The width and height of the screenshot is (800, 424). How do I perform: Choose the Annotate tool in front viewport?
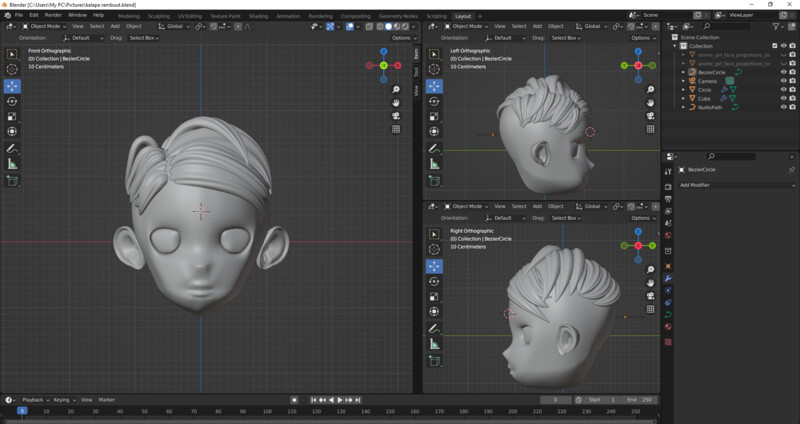[12, 148]
